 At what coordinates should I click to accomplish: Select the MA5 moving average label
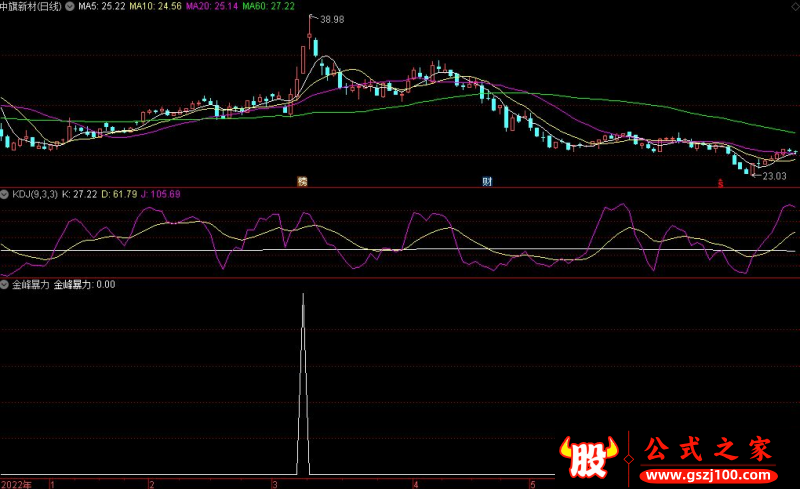coord(102,6)
